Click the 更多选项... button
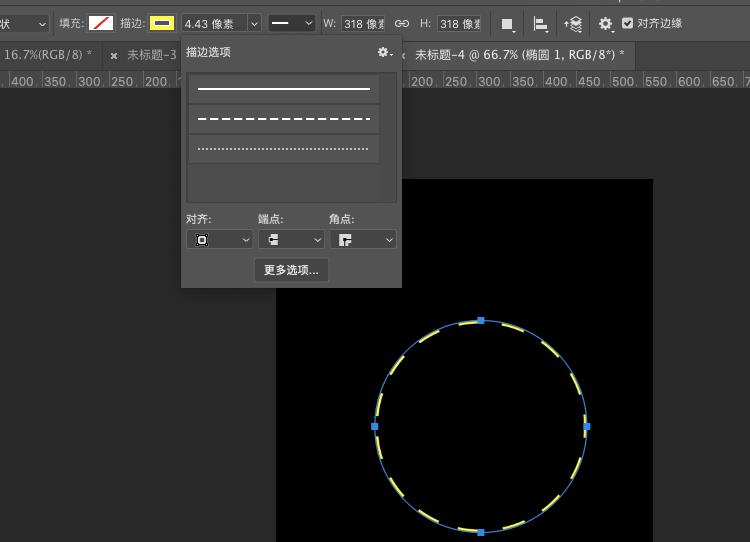 click(291, 270)
